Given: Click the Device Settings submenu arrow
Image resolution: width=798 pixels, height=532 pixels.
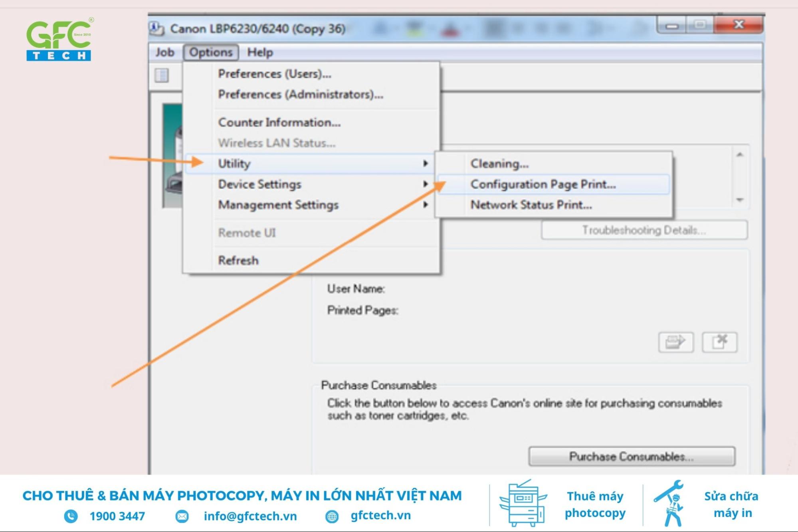Looking at the screenshot, I should tap(426, 184).
